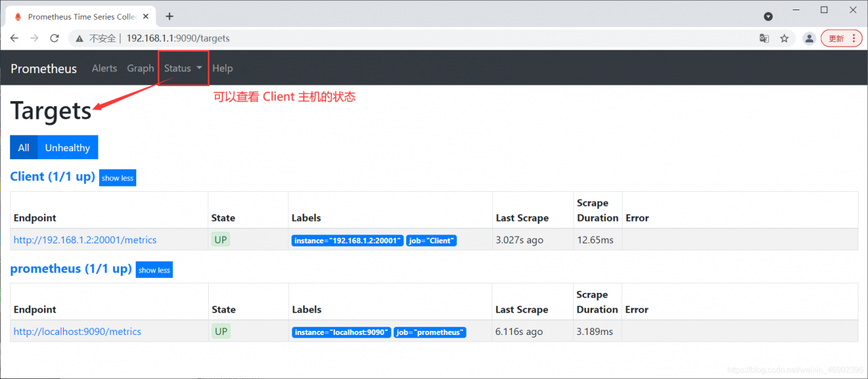
Task: Click the prometheus (1/1 up) heading link
Action: (x=71, y=268)
